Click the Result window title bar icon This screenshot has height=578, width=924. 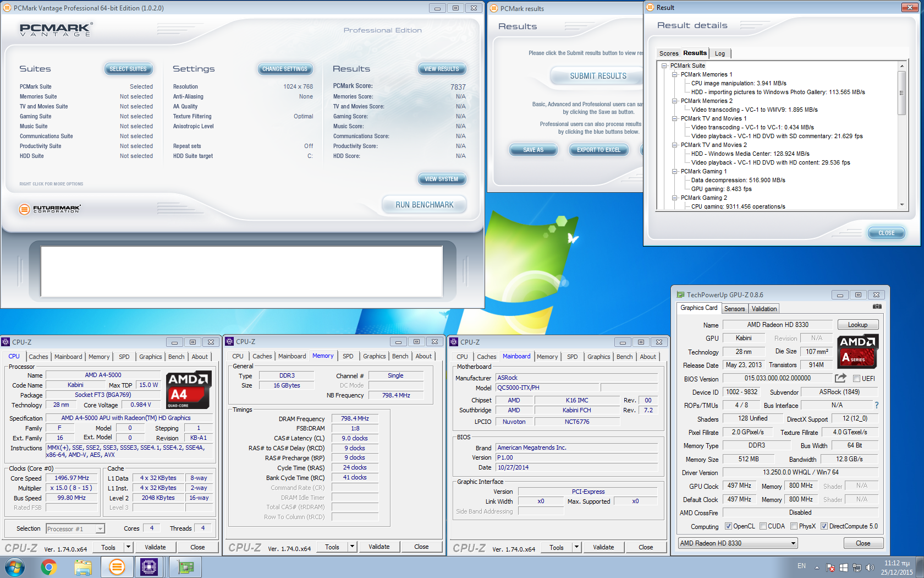651,7
